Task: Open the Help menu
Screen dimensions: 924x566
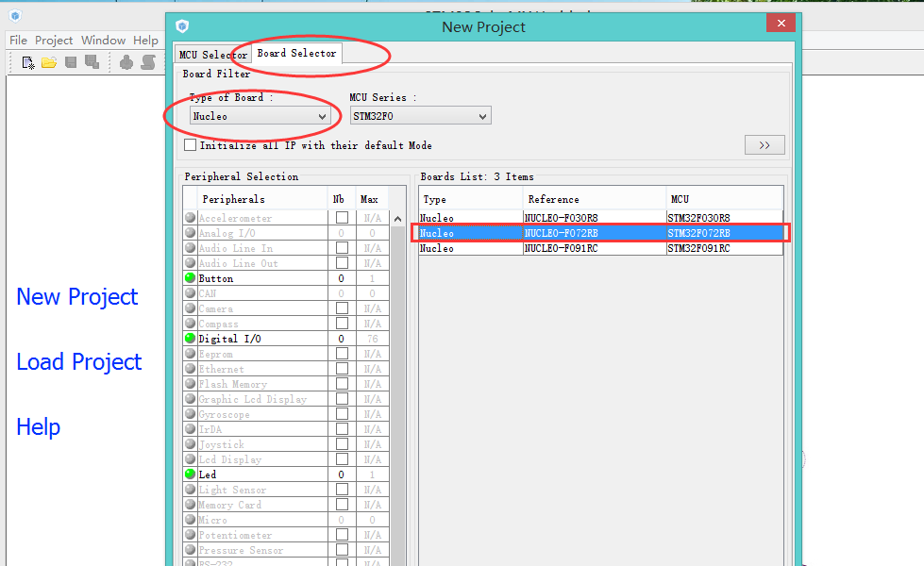Action: click(145, 40)
